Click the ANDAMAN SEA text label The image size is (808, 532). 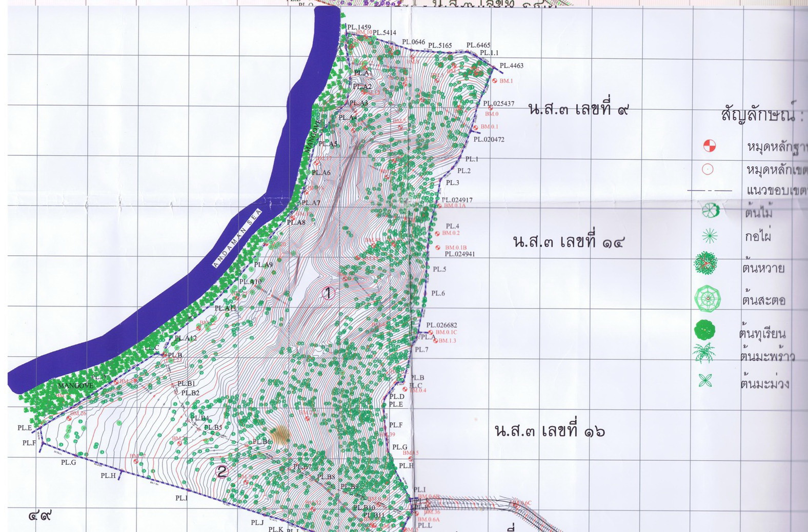point(236,239)
